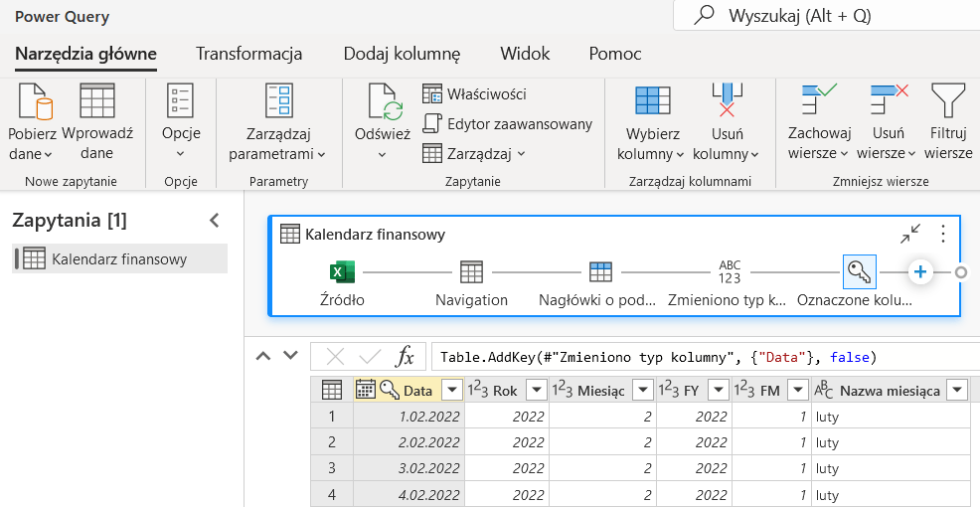Screen dimensions: 980x507
Task: Open the Zarządzaj parametrami dropdown
Action: pos(277,154)
